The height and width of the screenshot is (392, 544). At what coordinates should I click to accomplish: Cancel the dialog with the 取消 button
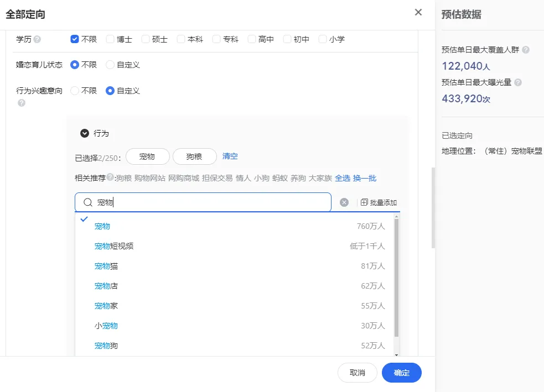pos(357,373)
